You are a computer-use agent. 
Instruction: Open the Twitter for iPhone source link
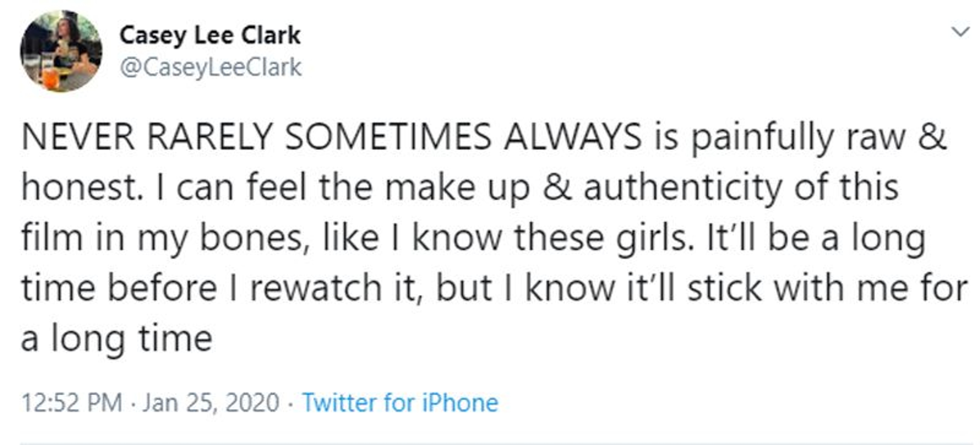tap(400, 402)
